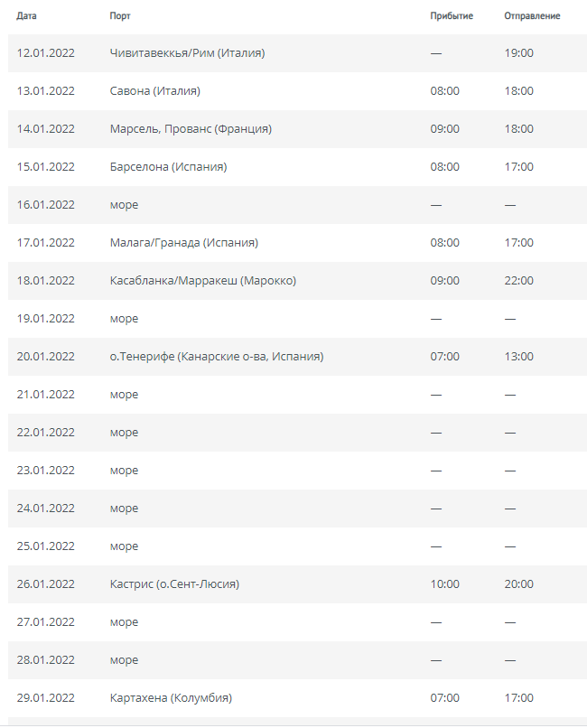Viewport: 587px width, 728px height.
Task: Select the Савона (Италия) port entry
Action: [155, 91]
